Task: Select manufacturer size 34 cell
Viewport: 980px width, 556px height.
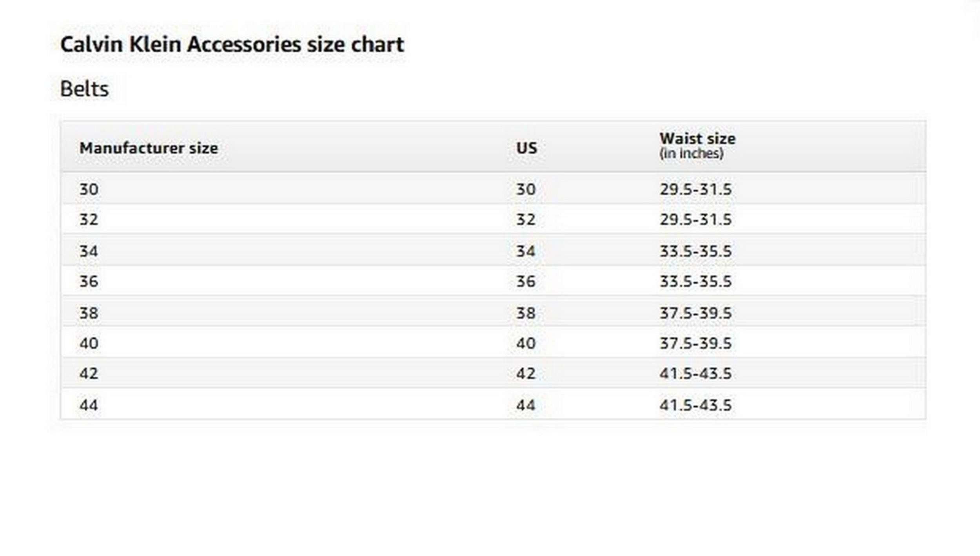Action: pyautogui.click(x=89, y=251)
